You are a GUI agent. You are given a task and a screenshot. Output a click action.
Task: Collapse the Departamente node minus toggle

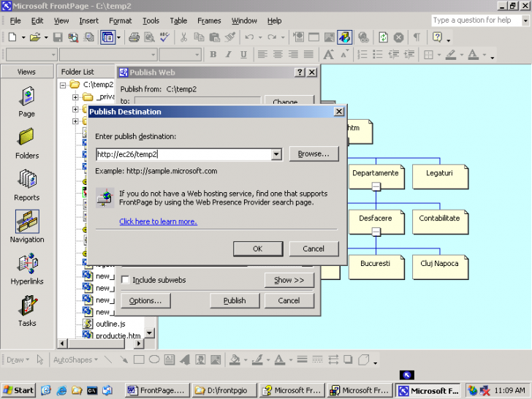tap(376, 187)
